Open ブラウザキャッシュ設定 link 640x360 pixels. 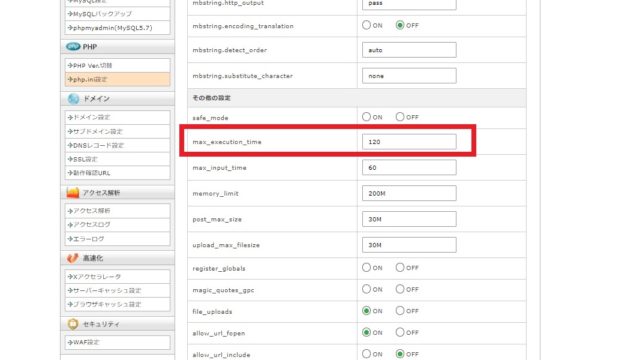coord(117,304)
